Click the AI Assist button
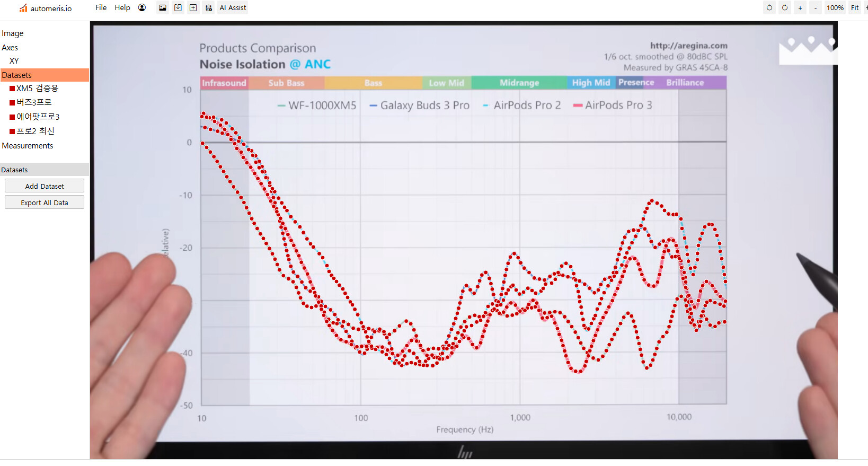The height and width of the screenshot is (466, 868). [233, 7]
